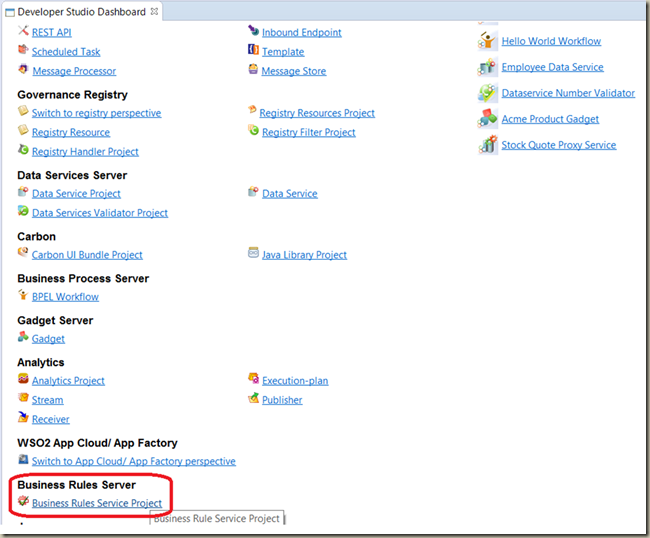Click the Publisher icon
Screen dimensions: 650x538
pos(253,398)
